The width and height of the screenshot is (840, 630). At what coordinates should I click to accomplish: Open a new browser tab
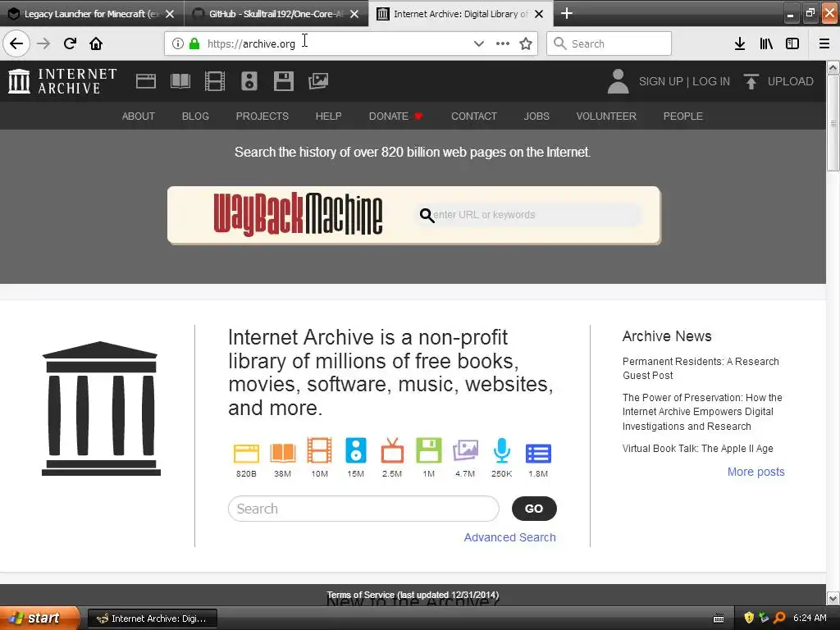click(566, 13)
